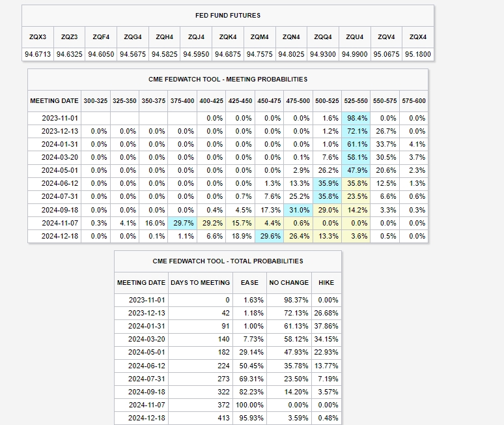
Task: Click the 300-325 rate range column header
Action: (96, 101)
